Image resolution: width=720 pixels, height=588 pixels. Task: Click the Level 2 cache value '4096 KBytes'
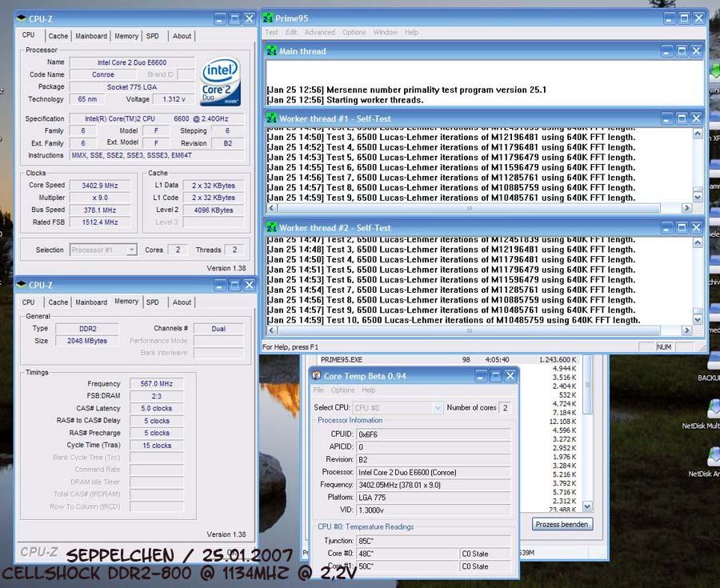213,210
